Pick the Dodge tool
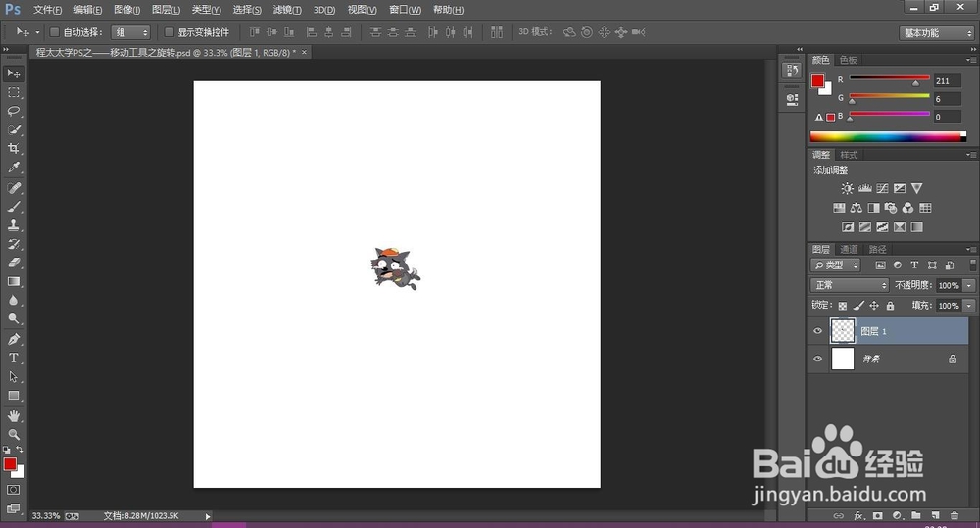This screenshot has height=528, width=980. [13, 319]
